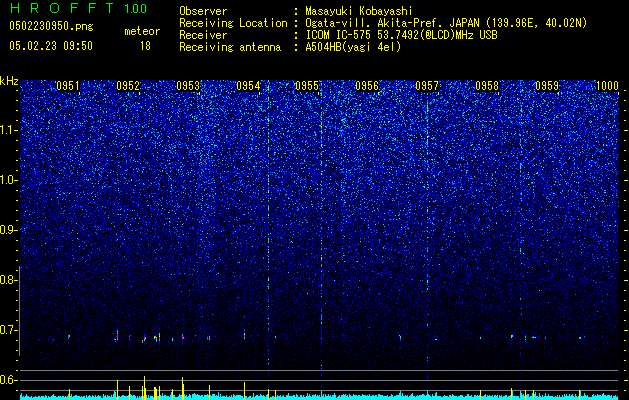The height and width of the screenshot is (400, 629).
Task: Click the 0.8 kHz axis label
Action: point(8,280)
